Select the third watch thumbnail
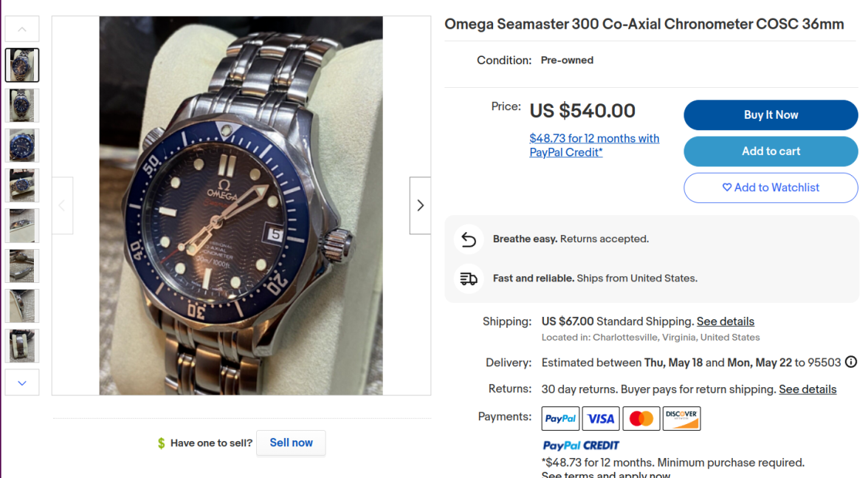Viewport: 868px width, 478px height. pyautogui.click(x=22, y=146)
